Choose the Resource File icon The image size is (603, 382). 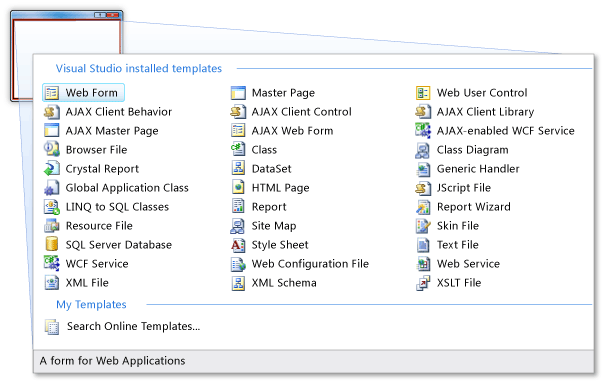[52, 226]
